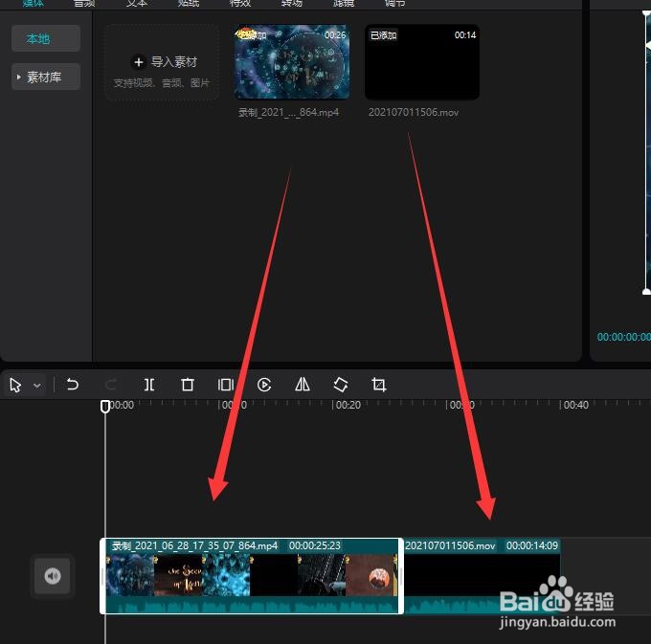Select the pointer selection tool
Screen dimensions: 651x644
pyautogui.click(x=15, y=385)
